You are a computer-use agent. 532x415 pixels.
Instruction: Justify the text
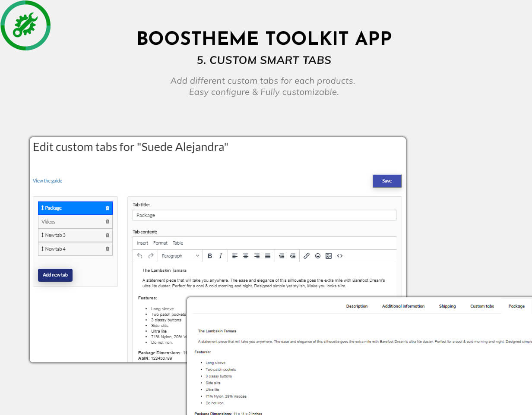pos(268,256)
